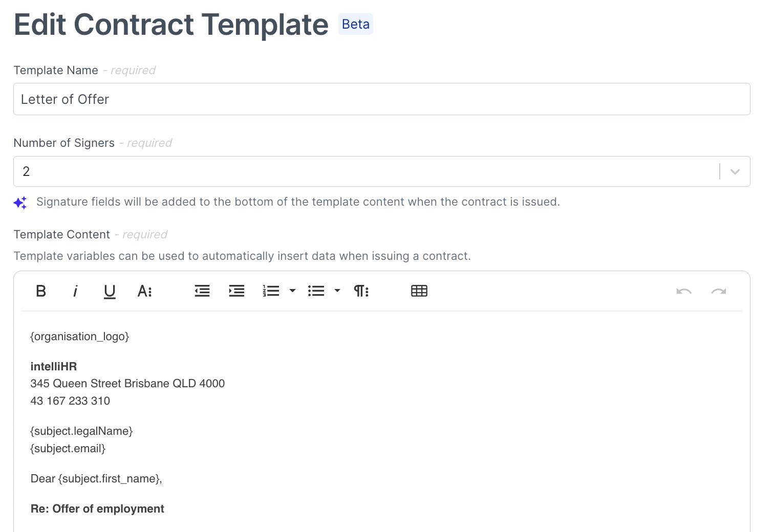Apply a bulleted list

(x=316, y=291)
